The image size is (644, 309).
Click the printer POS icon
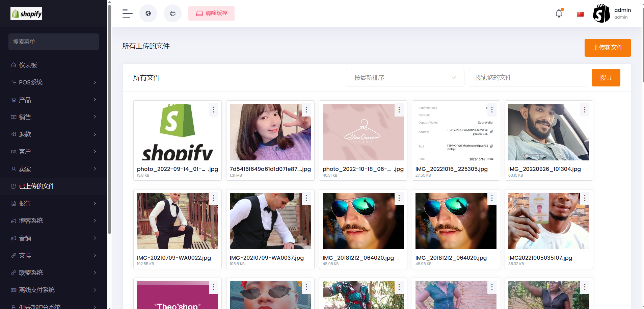pyautogui.click(x=172, y=14)
